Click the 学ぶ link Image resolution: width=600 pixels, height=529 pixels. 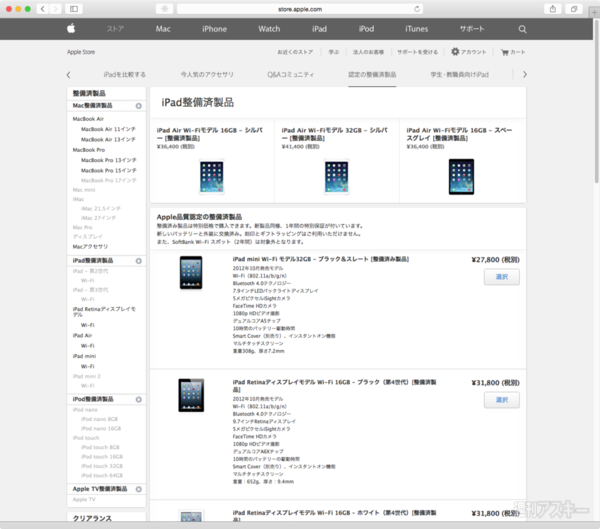[334, 52]
